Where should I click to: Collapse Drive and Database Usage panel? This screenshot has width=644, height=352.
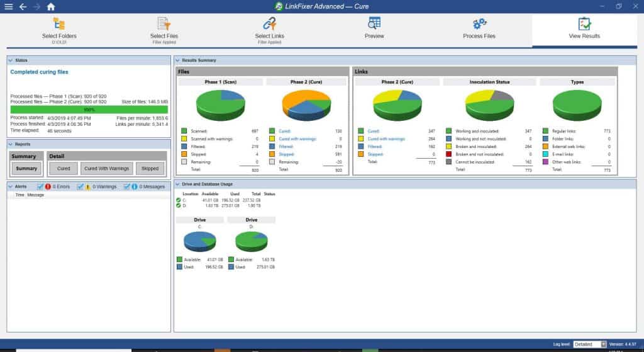[177, 185]
